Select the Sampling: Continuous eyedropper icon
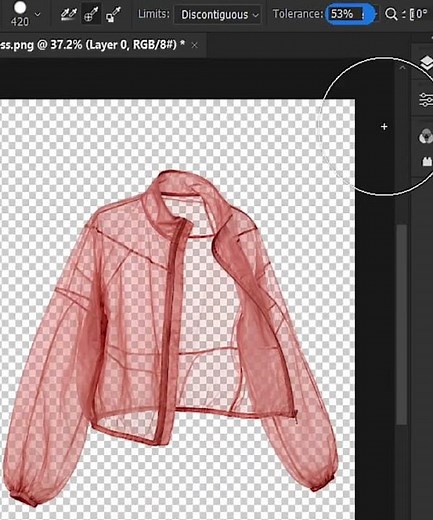433x520 pixels. [69, 14]
